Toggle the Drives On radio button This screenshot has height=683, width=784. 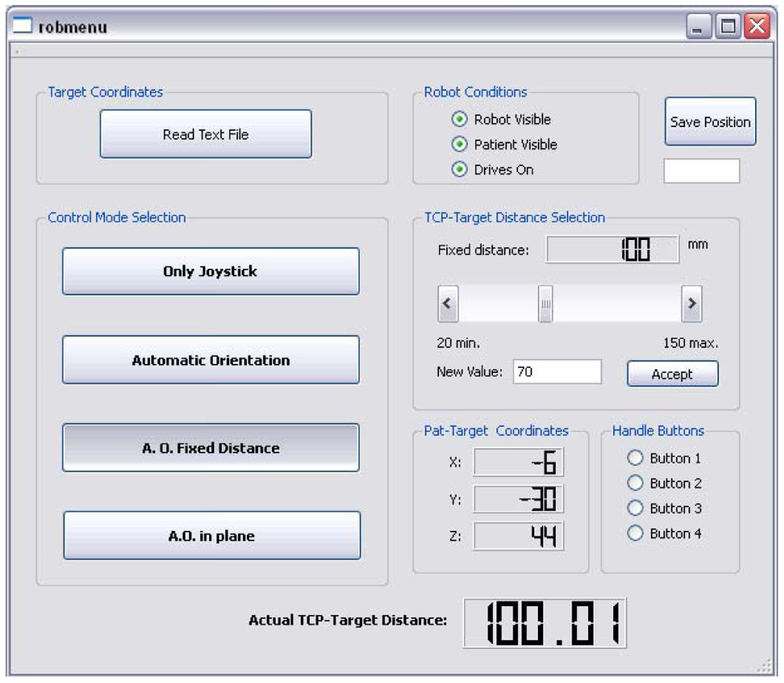[459, 169]
